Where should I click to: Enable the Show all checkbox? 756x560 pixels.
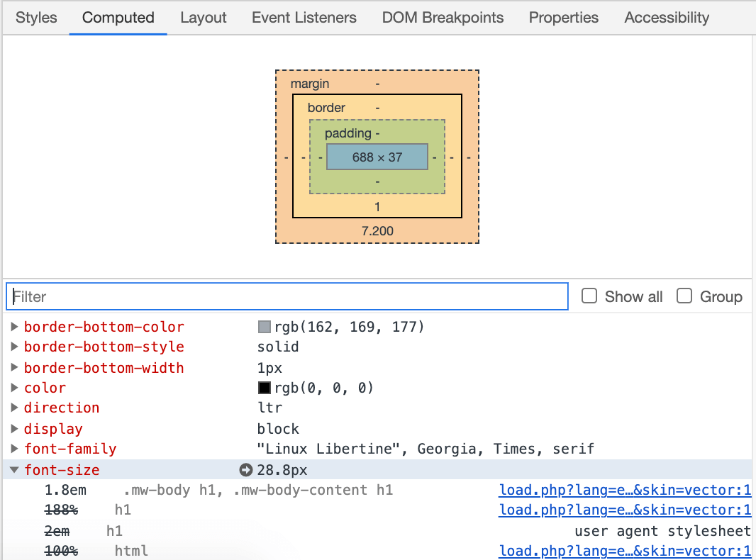[589, 296]
